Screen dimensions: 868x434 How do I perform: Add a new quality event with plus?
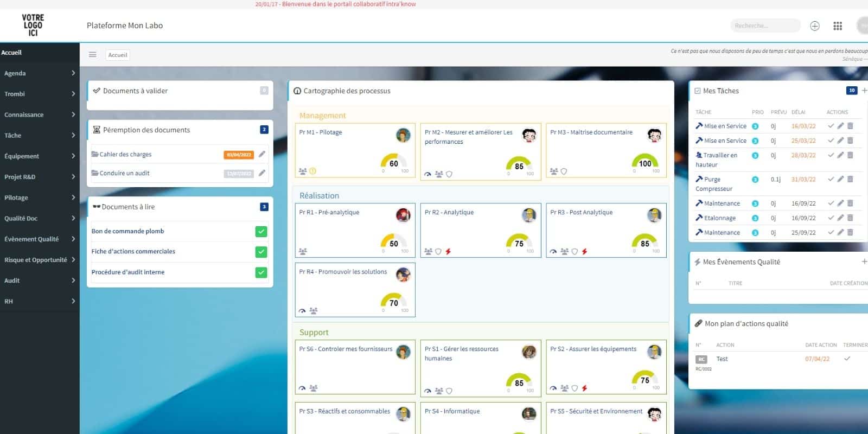[x=864, y=261]
